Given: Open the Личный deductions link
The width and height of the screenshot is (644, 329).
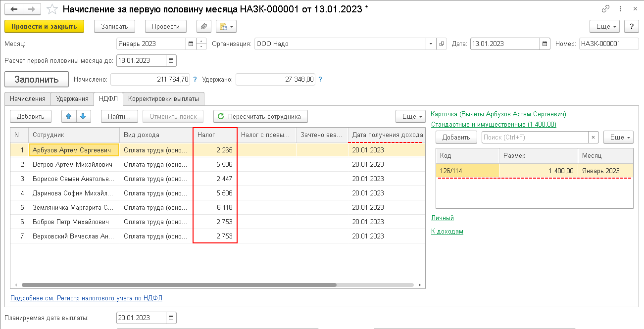Looking at the screenshot, I should pyautogui.click(x=443, y=218).
